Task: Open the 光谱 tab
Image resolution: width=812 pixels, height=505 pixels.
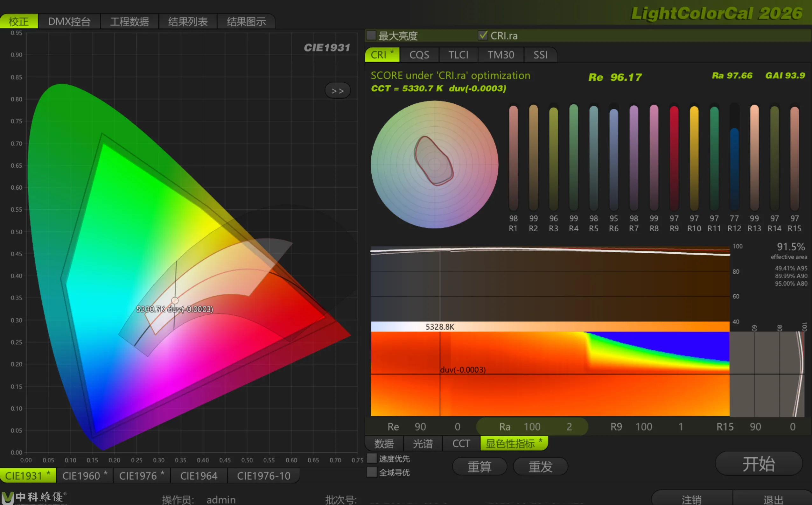Action: pyautogui.click(x=423, y=444)
